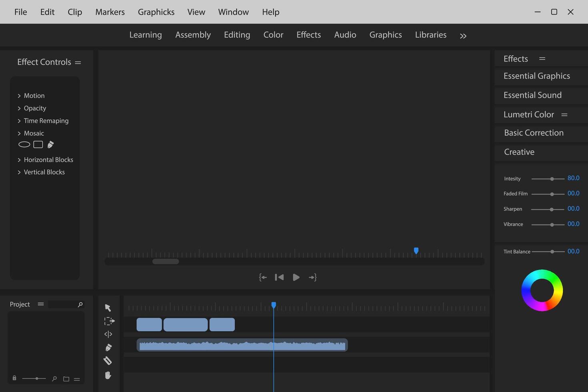Screen dimensions: 588x392
Task: Expand the Mosaic effect
Action: pos(19,133)
